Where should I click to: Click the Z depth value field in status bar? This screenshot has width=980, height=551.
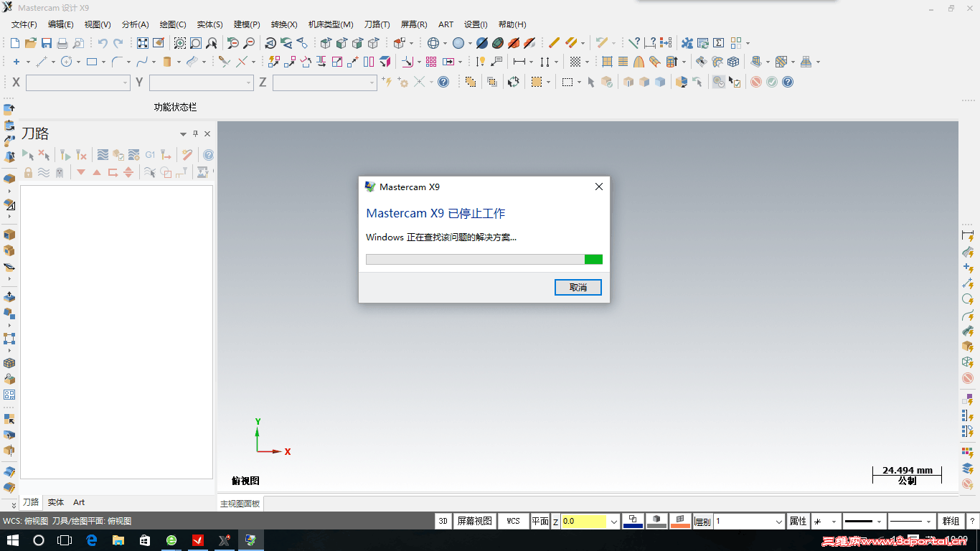coord(585,522)
